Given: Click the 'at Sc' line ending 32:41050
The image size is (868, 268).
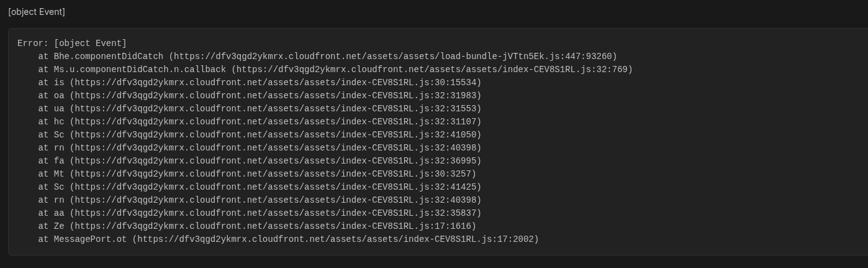Looking at the screenshot, I should pos(260,135).
